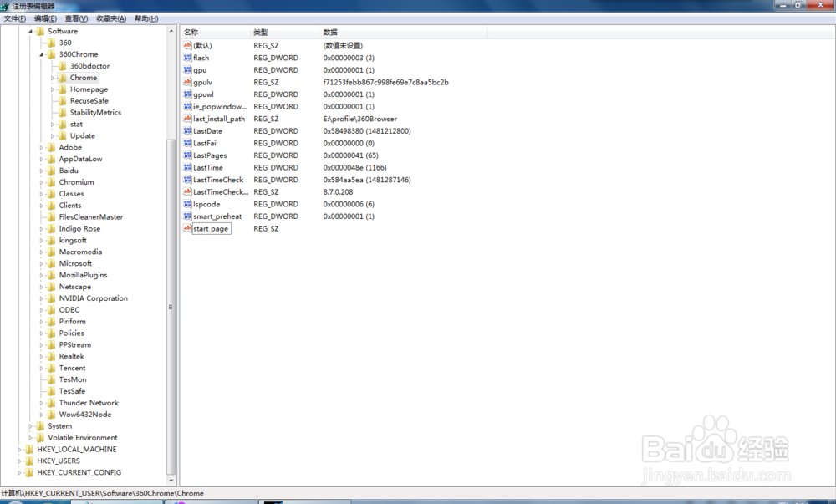Select the FilesCleanerMaster key
Image resolution: width=836 pixels, height=504 pixels.
click(90, 216)
